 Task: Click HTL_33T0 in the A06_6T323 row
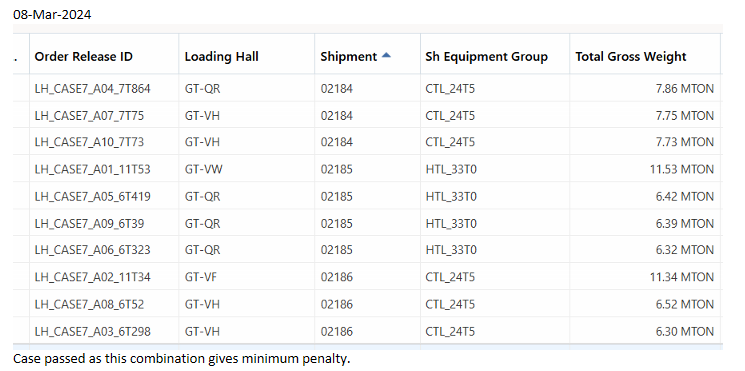(x=451, y=250)
